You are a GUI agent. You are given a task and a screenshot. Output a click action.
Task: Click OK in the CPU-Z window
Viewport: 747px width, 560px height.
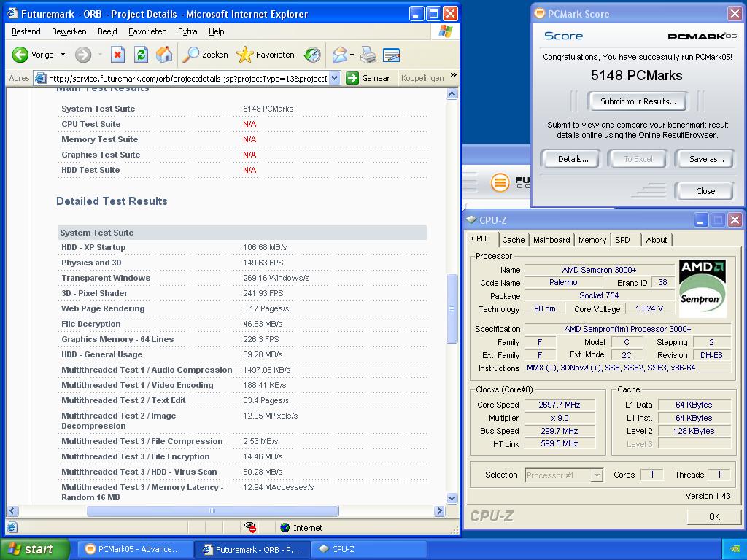714,517
